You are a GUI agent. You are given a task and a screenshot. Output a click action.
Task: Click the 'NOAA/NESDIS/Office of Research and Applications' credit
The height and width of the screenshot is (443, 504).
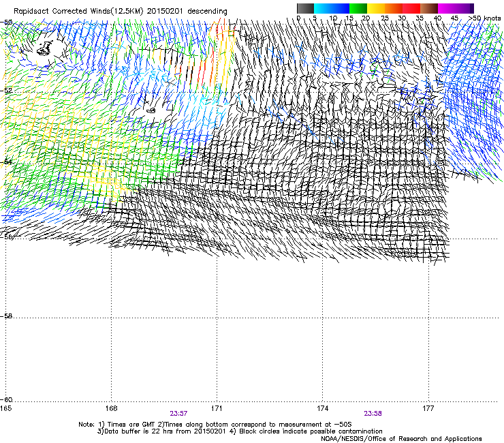coord(401,439)
